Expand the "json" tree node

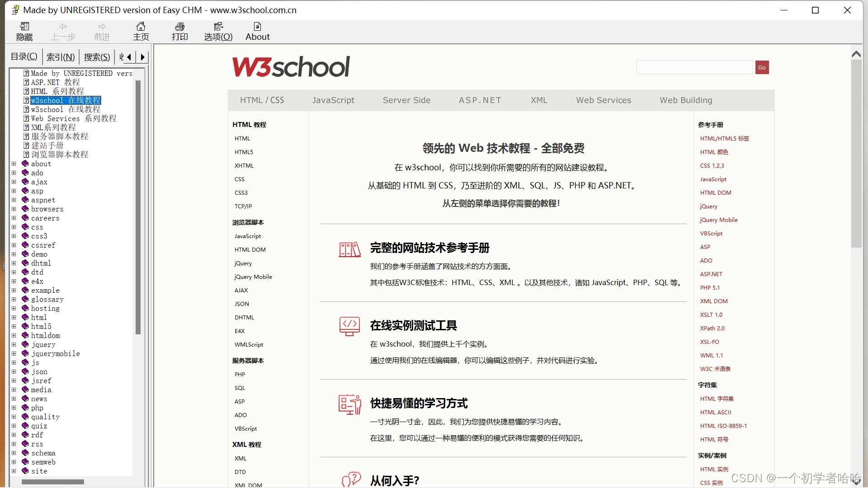tap(14, 371)
